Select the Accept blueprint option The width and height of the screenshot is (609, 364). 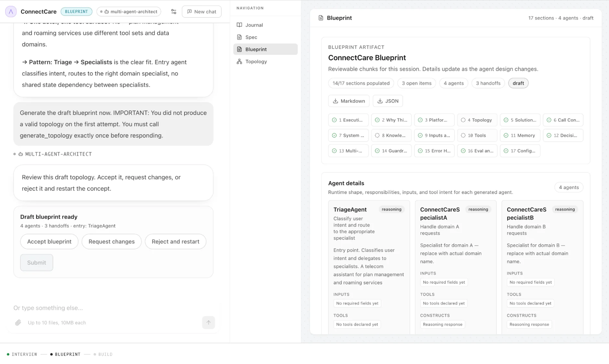[49, 242]
